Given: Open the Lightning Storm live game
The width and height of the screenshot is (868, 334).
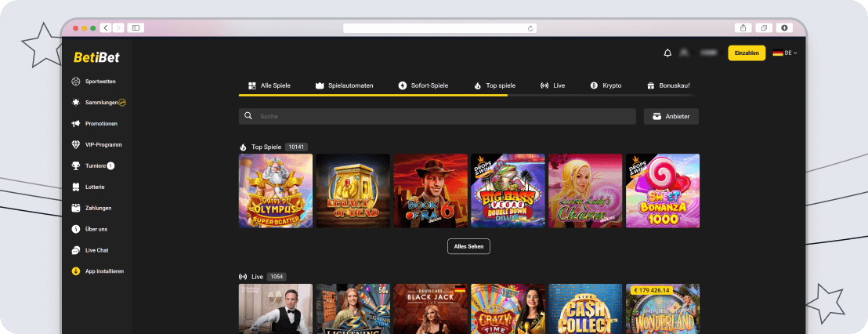Looking at the screenshot, I should (x=353, y=309).
